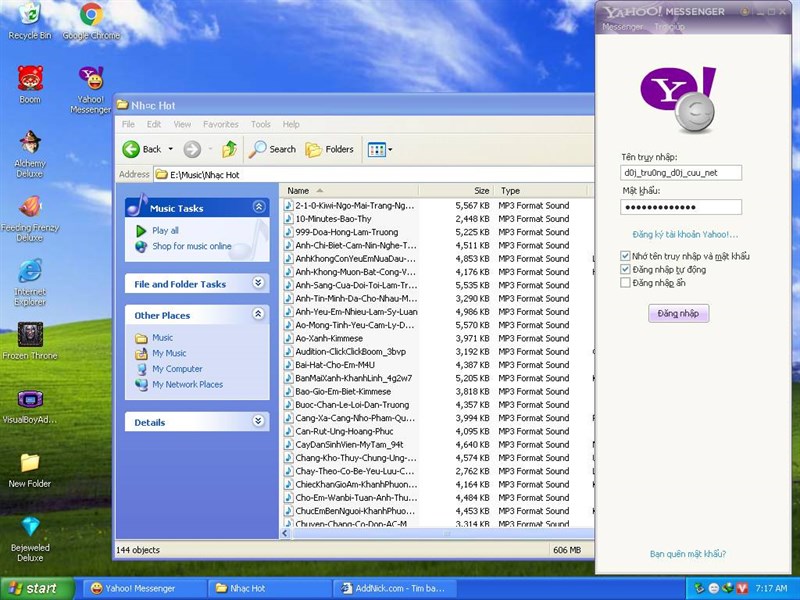800x600 pixels.
Task: Open the Back button history dropdown arrow
Action: (170, 149)
